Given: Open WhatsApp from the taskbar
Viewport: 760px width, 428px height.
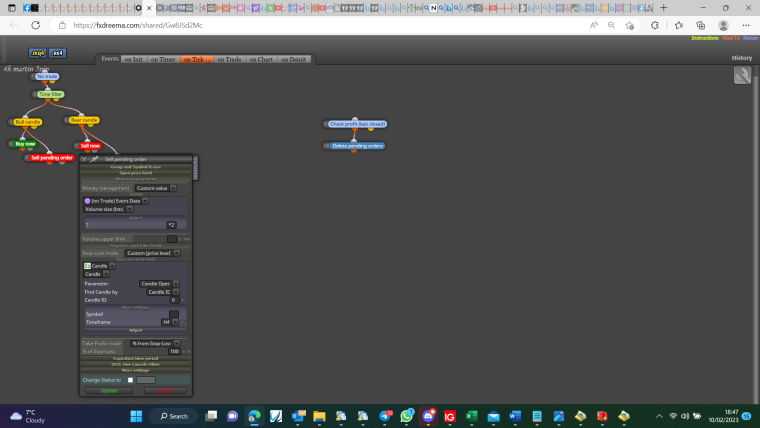Looking at the screenshot, I should (407, 416).
